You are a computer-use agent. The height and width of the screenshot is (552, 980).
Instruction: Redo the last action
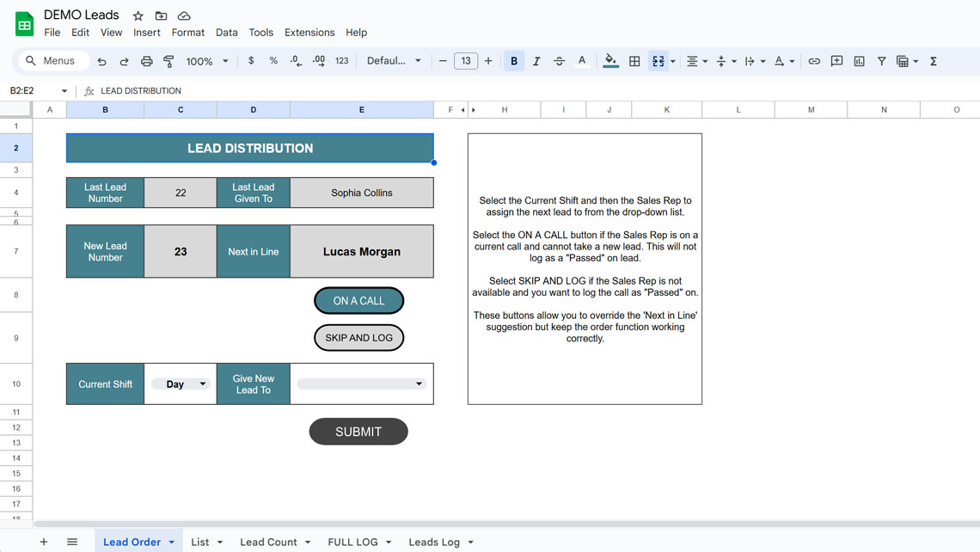click(x=124, y=61)
